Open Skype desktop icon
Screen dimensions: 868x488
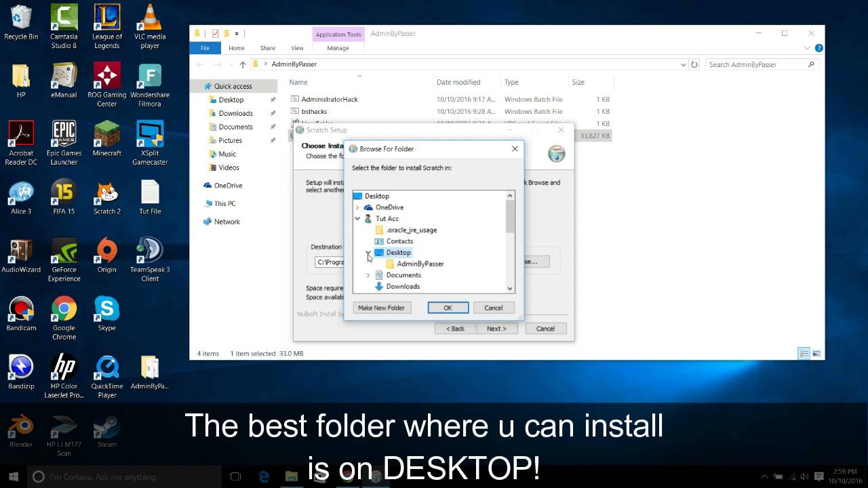[x=106, y=314]
